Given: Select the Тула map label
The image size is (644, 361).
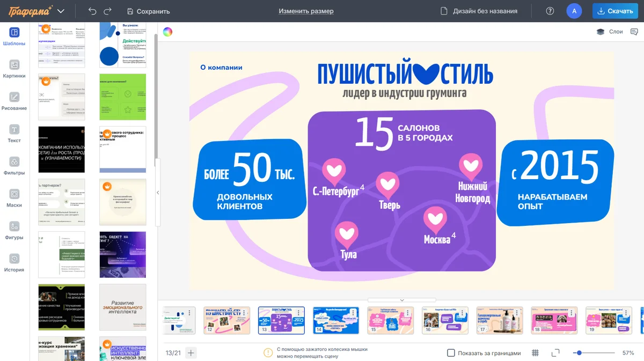Looking at the screenshot, I should point(348,254).
